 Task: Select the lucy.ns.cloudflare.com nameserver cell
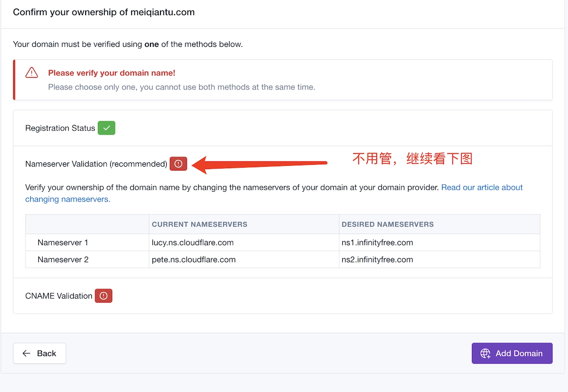point(193,242)
